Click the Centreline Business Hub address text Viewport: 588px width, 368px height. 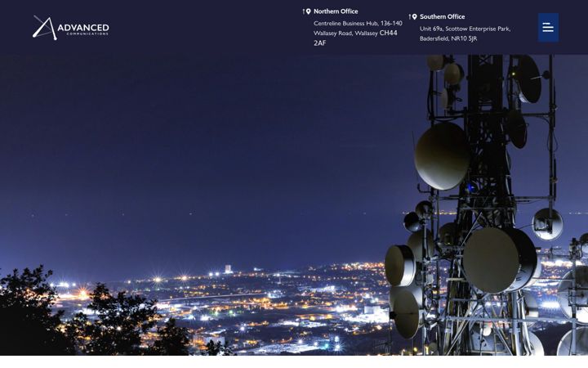pyautogui.click(x=358, y=33)
